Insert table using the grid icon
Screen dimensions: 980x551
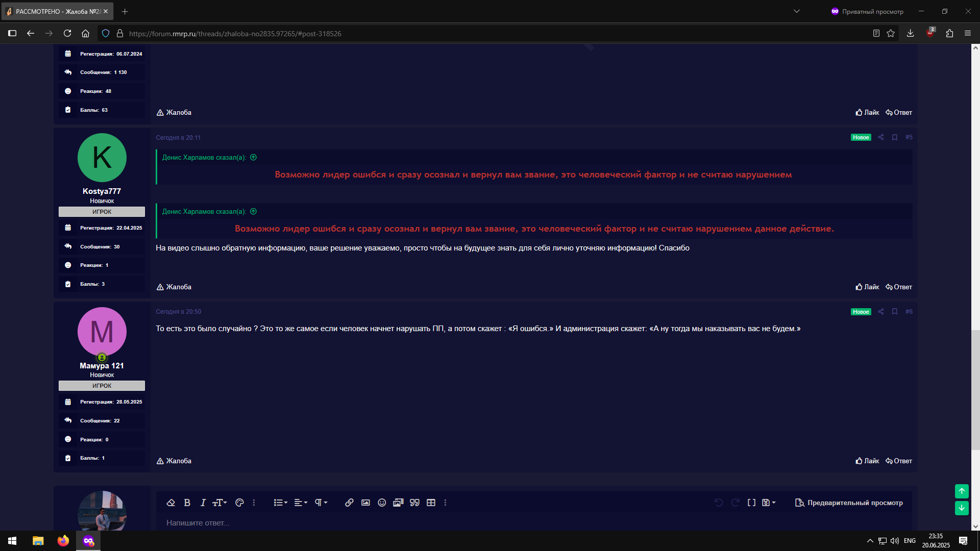tap(431, 503)
